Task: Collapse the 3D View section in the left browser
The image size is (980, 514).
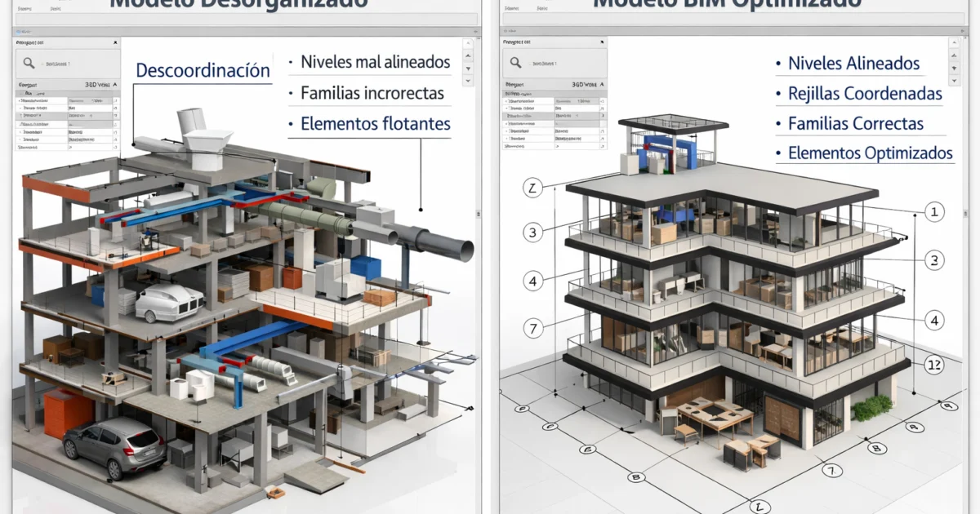Action: coord(114,85)
